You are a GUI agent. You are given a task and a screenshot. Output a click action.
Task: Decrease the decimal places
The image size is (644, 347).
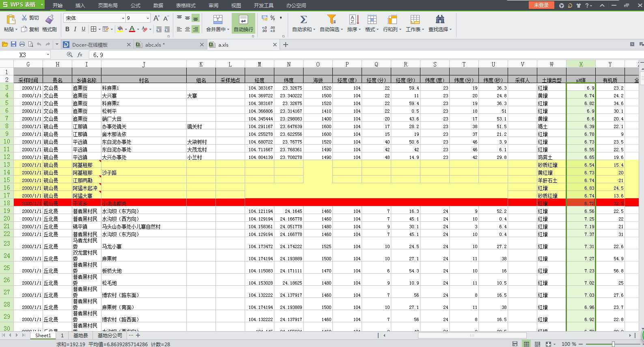(x=273, y=29)
